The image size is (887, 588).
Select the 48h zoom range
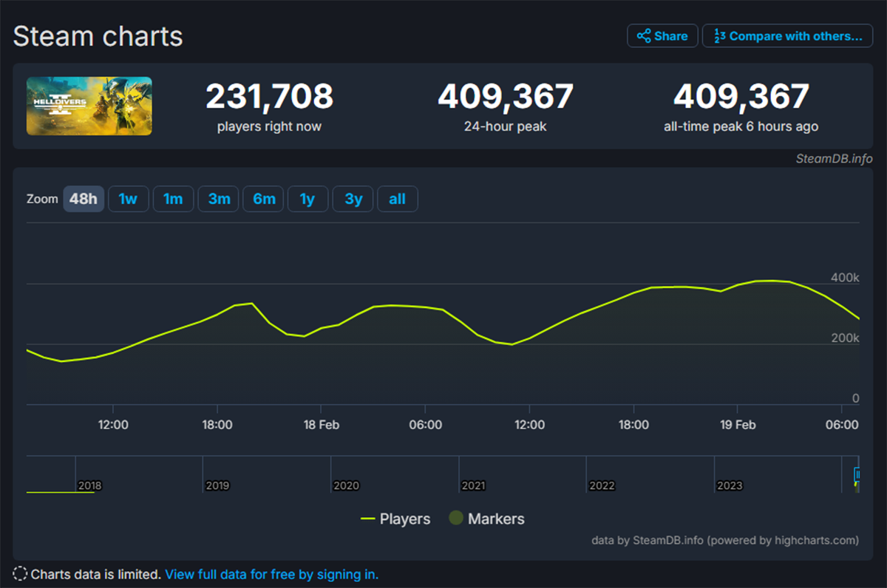(84, 199)
